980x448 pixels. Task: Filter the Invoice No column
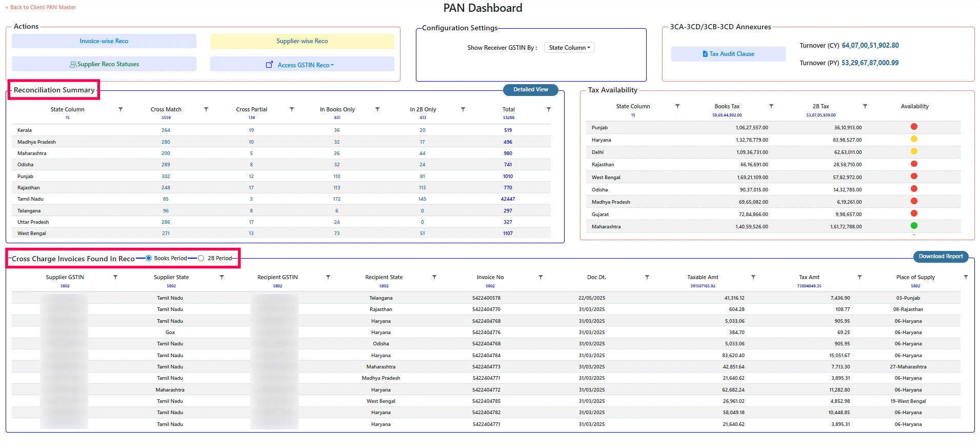541,277
